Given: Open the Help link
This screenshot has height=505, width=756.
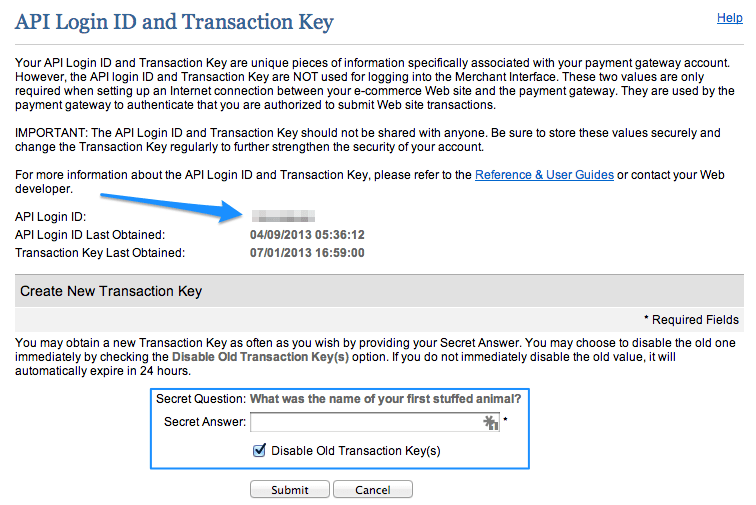Looking at the screenshot, I should [729, 18].
